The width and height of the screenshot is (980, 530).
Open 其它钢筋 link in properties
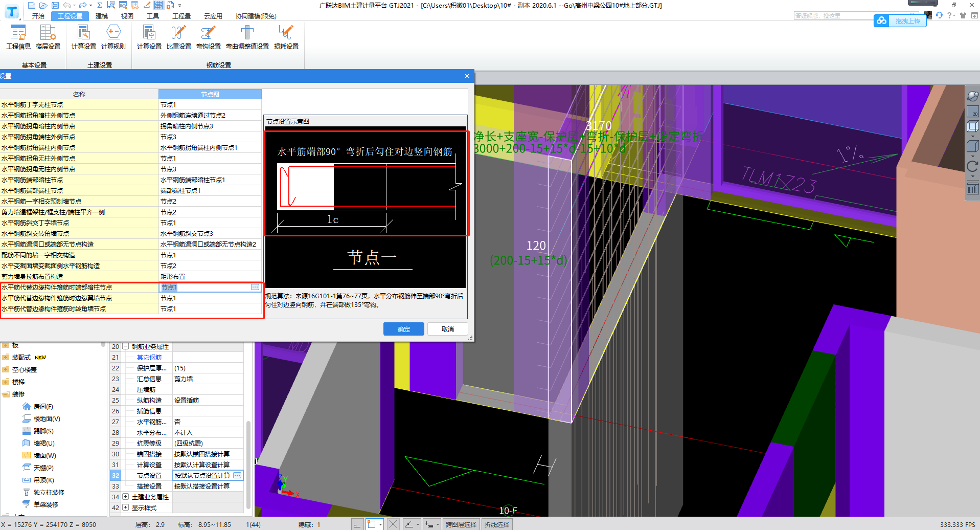point(149,358)
